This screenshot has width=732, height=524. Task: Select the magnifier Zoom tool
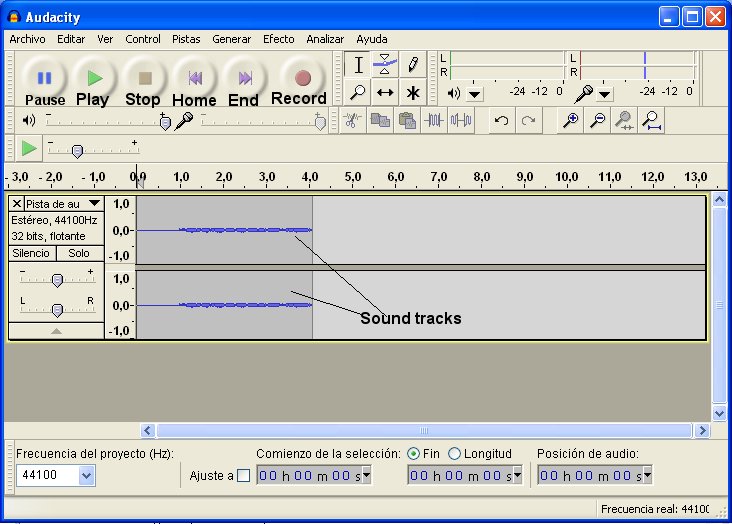coord(358,92)
